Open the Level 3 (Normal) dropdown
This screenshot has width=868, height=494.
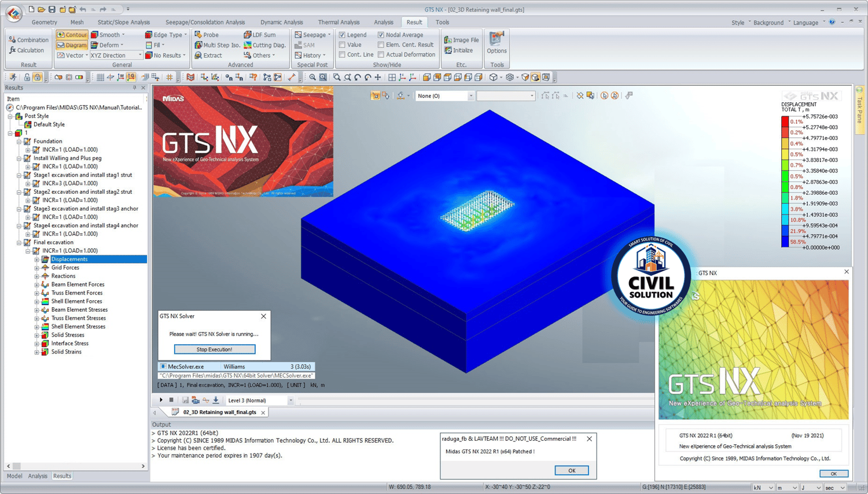259,400
